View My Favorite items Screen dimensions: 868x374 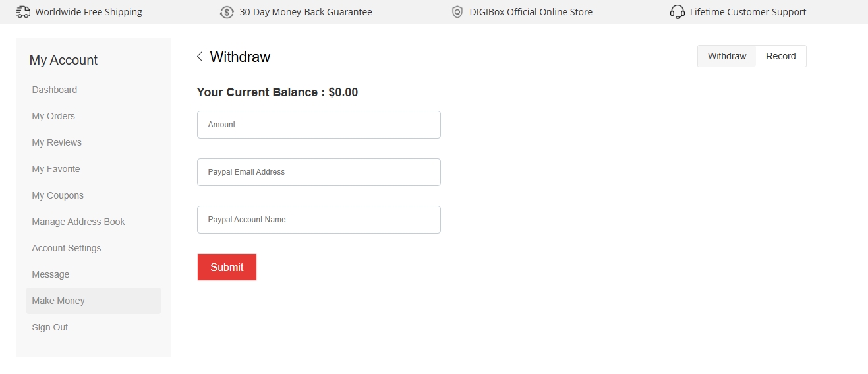[x=56, y=169]
